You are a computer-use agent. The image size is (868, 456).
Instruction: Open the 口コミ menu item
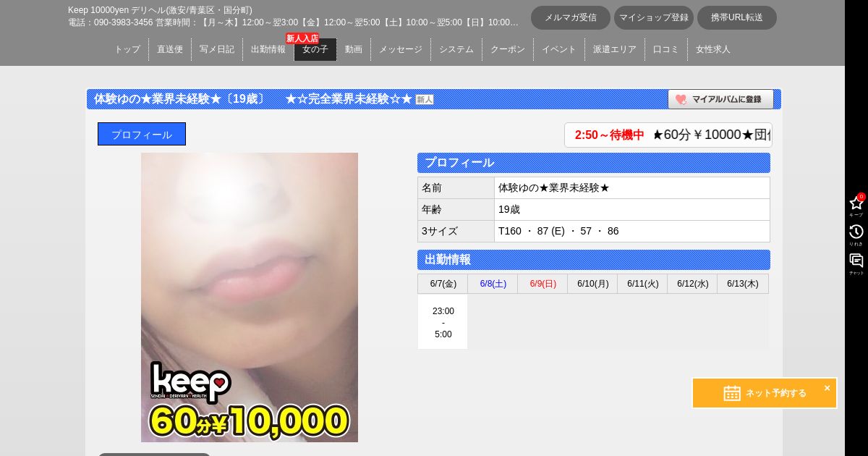pos(666,49)
